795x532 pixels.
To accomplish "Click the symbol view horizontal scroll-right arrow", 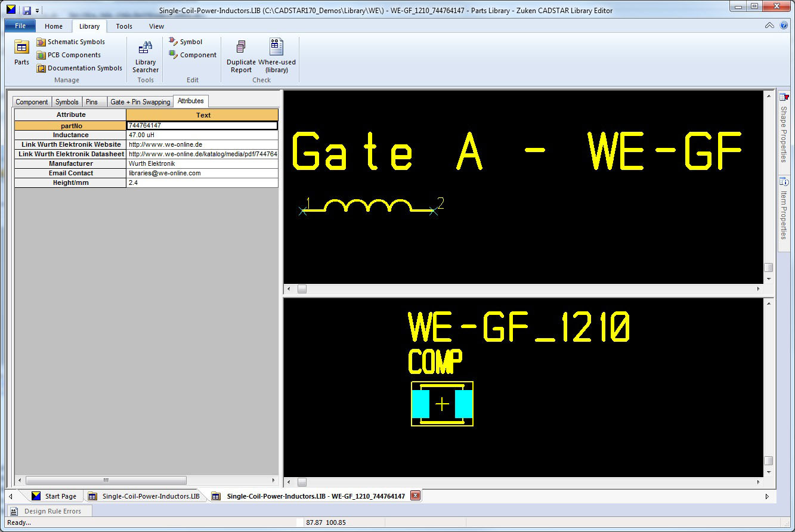I will 759,289.
